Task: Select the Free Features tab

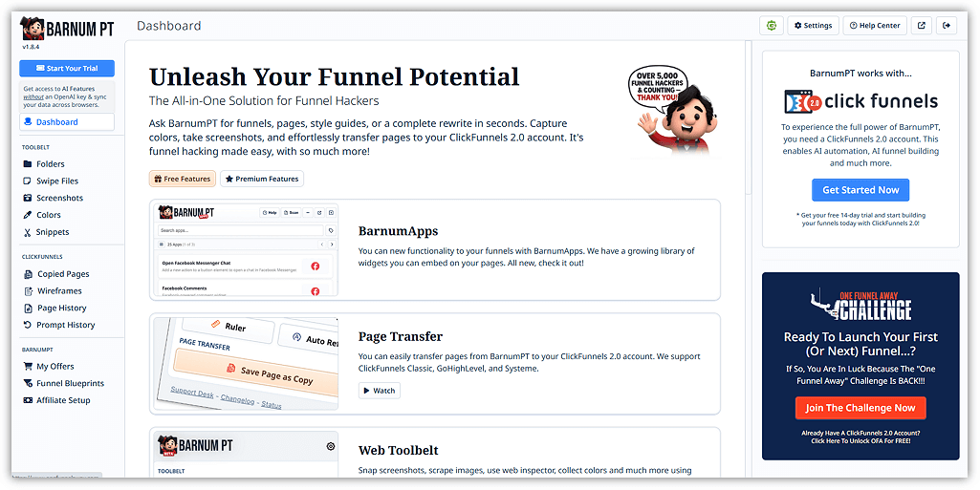Action: point(183,179)
